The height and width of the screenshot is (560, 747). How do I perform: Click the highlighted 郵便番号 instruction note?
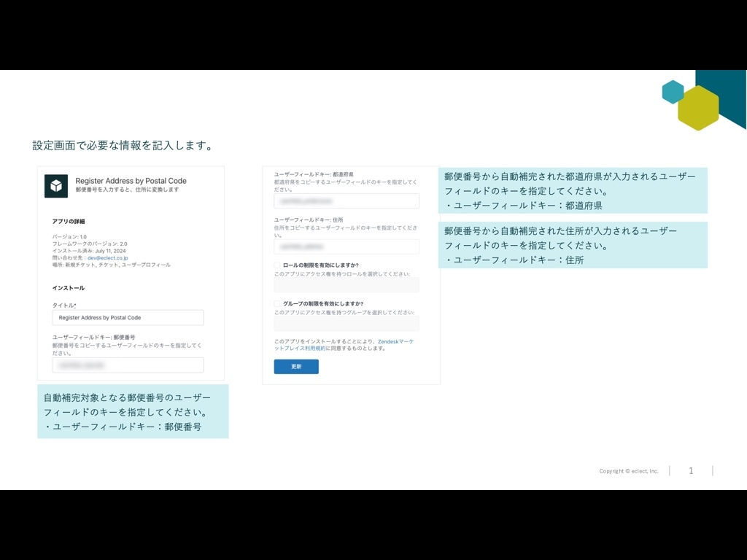coord(131,411)
